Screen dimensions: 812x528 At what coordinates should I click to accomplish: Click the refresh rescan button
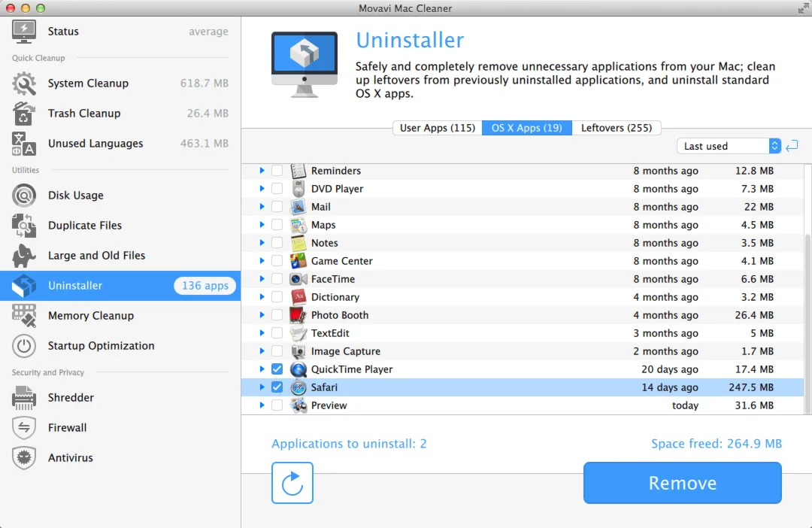[292, 483]
